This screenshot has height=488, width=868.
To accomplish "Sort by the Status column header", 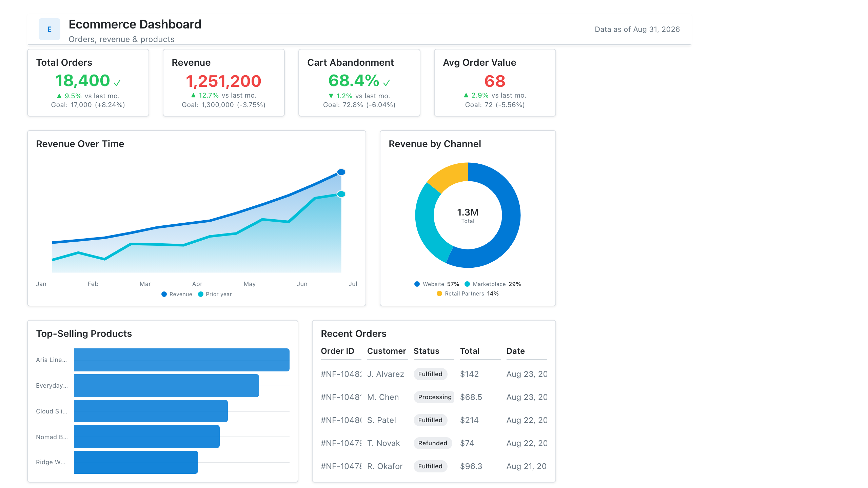I will click(427, 351).
